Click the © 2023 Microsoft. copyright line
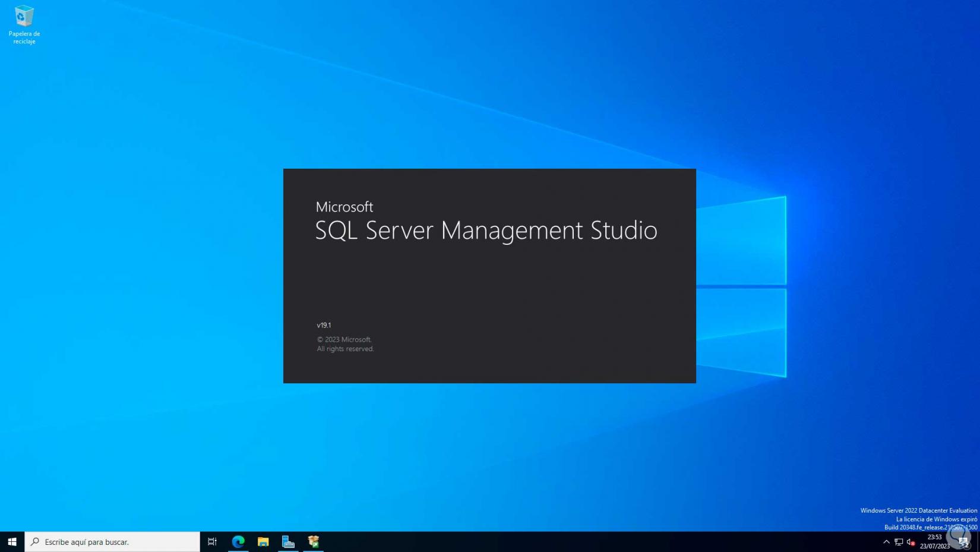The width and height of the screenshot is (980, 552). [x=344, y=340]
